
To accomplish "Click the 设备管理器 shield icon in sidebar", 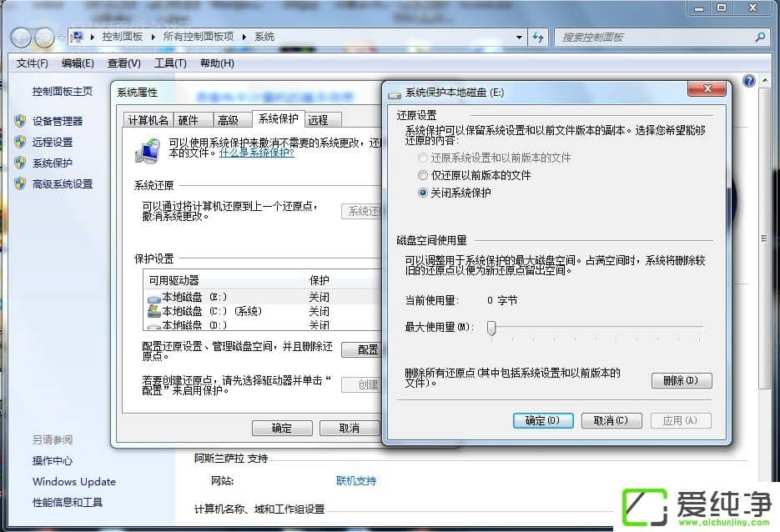I will (x=20, y=121).
